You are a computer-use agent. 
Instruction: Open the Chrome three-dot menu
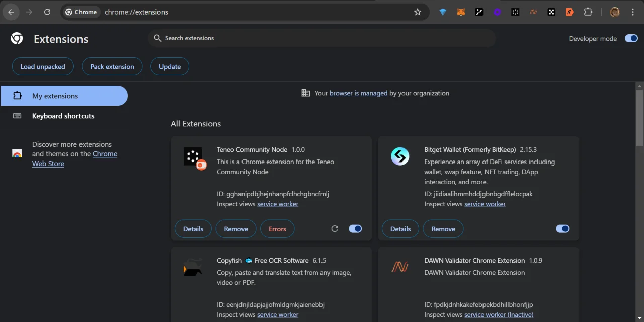pyautogui.click(x=633, y=12)
